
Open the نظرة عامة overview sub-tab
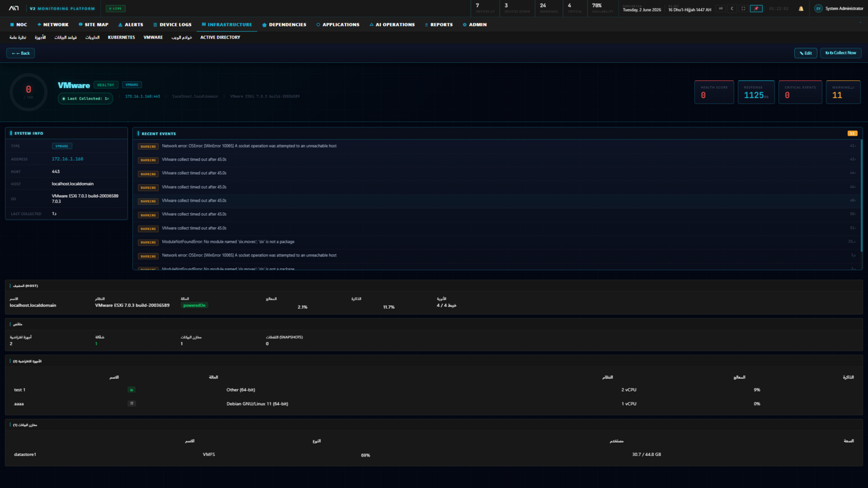(x=18, y=37)
